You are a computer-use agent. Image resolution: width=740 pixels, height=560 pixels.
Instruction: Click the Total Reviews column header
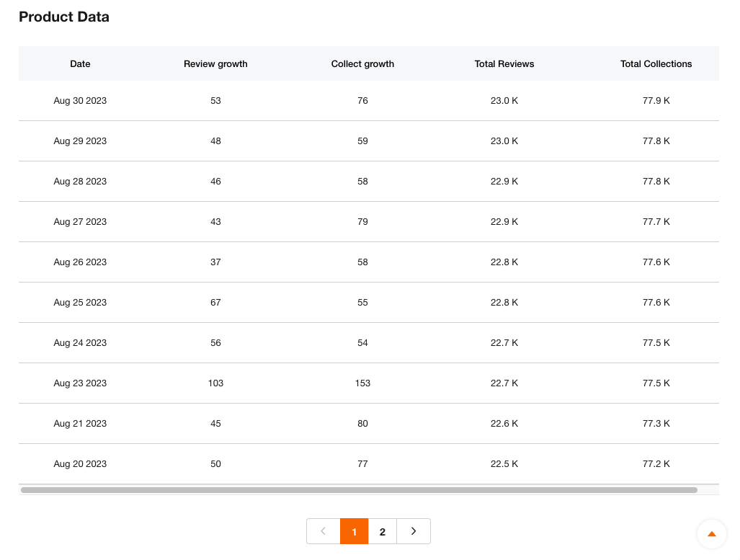click(504, 63)
